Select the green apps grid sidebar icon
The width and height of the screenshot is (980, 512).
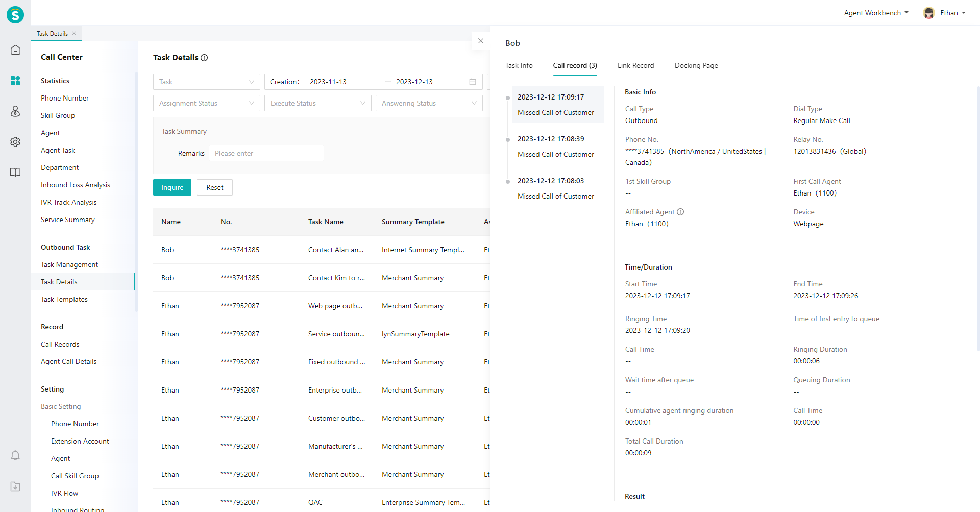15,81
